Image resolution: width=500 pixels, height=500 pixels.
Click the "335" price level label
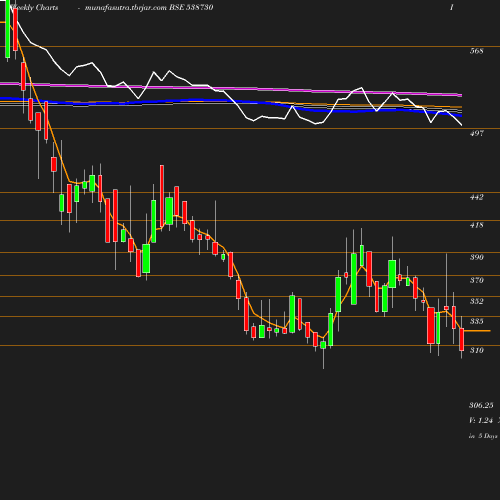point(476,321)
